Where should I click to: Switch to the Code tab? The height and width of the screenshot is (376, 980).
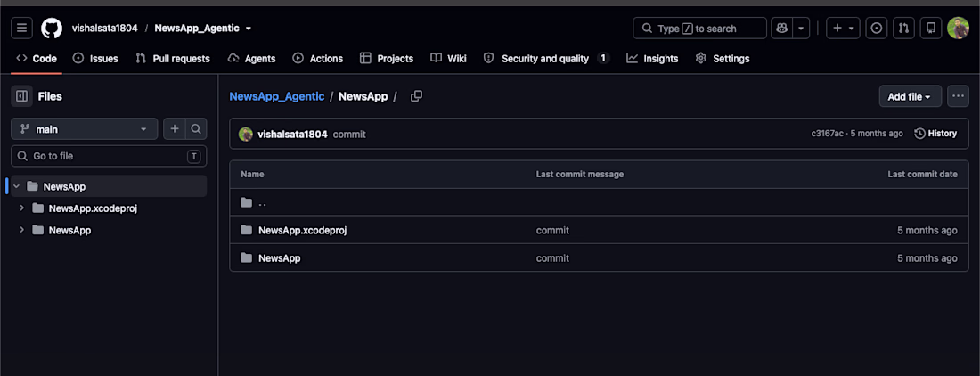click(x=37, y=59)
